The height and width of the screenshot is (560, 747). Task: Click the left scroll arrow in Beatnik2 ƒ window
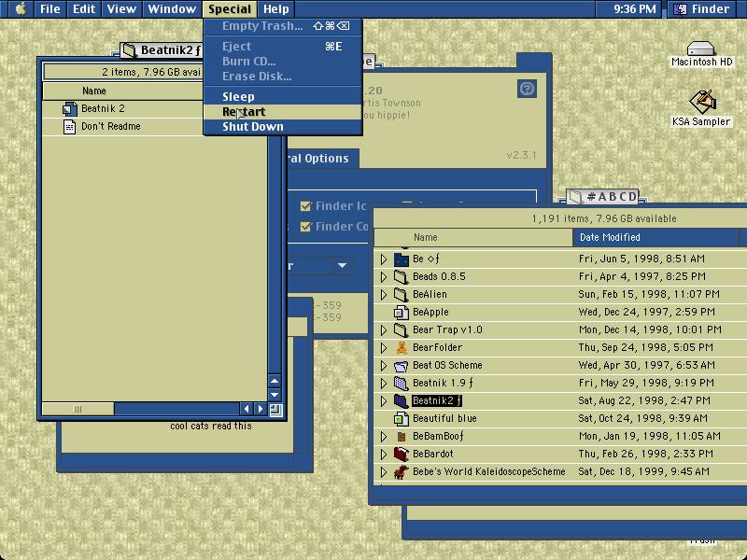coord(247,409)
